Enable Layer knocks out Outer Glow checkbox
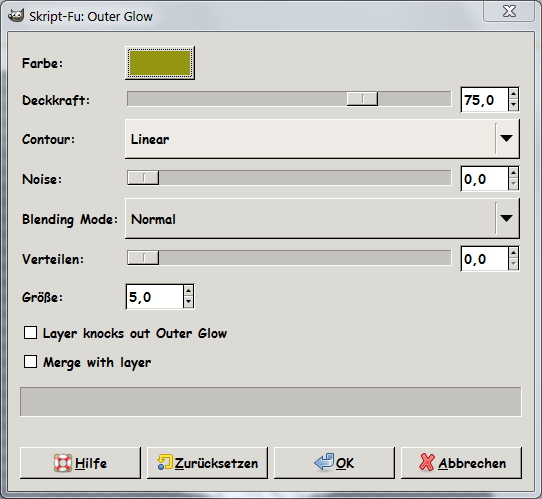Image resolution: width=542 pixels, height=499 pixels. 30,333
